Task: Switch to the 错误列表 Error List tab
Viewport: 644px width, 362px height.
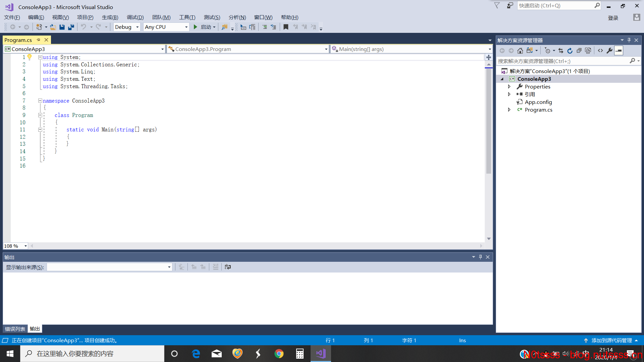Action: [x=15, y=329]
